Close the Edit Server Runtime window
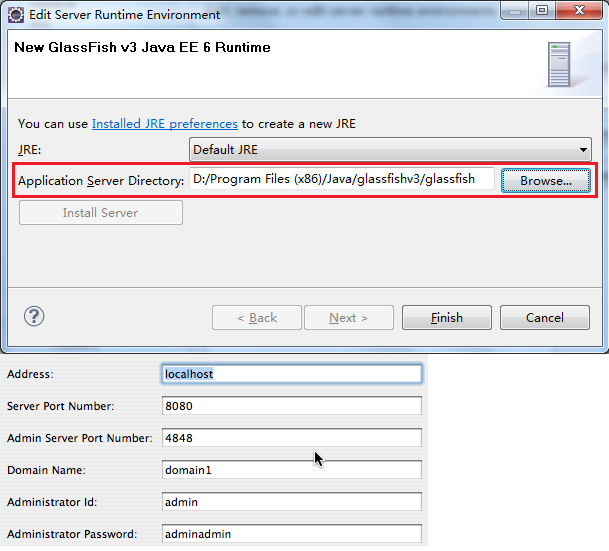 [x=579, y=10]
